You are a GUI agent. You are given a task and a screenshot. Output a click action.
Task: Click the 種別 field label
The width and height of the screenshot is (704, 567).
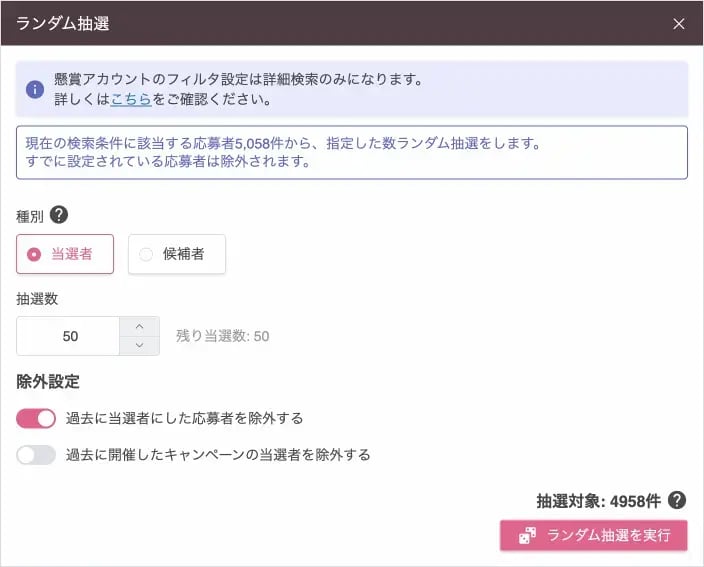click(x=30, y=215)
